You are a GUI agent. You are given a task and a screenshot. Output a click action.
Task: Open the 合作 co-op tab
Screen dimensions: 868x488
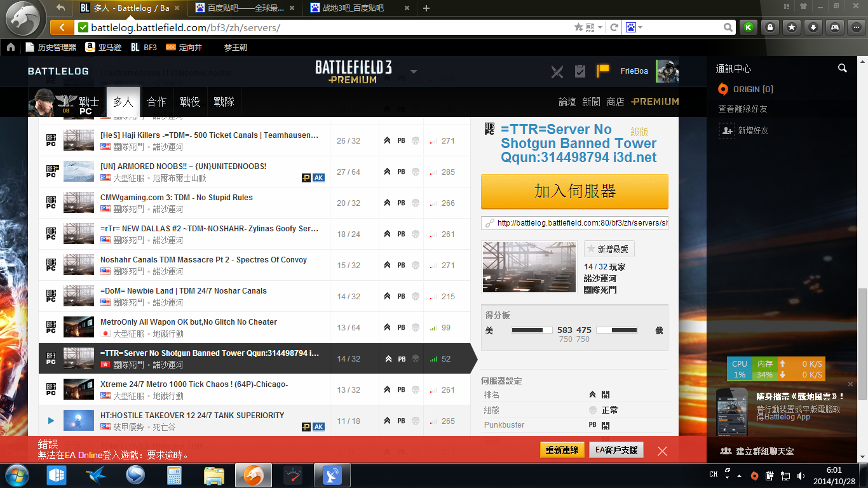click(156, 102)
